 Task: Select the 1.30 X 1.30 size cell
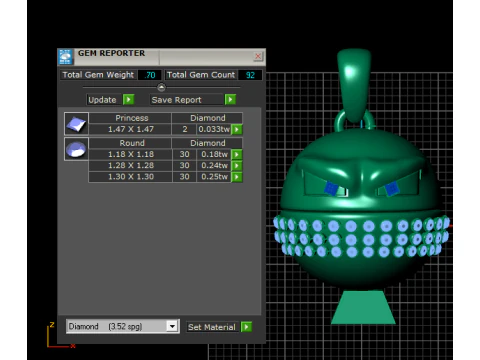pos(131,177)
